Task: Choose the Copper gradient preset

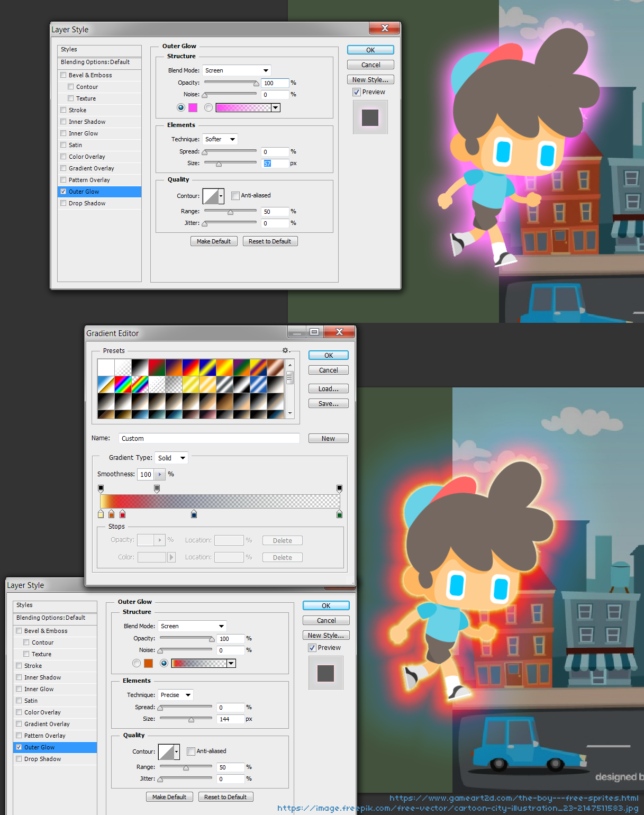Action: (276, 367)
